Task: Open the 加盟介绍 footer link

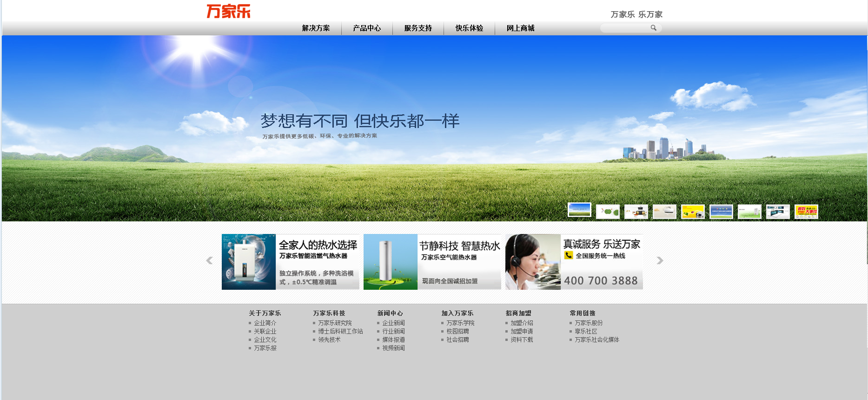Action: pos(522,323)
